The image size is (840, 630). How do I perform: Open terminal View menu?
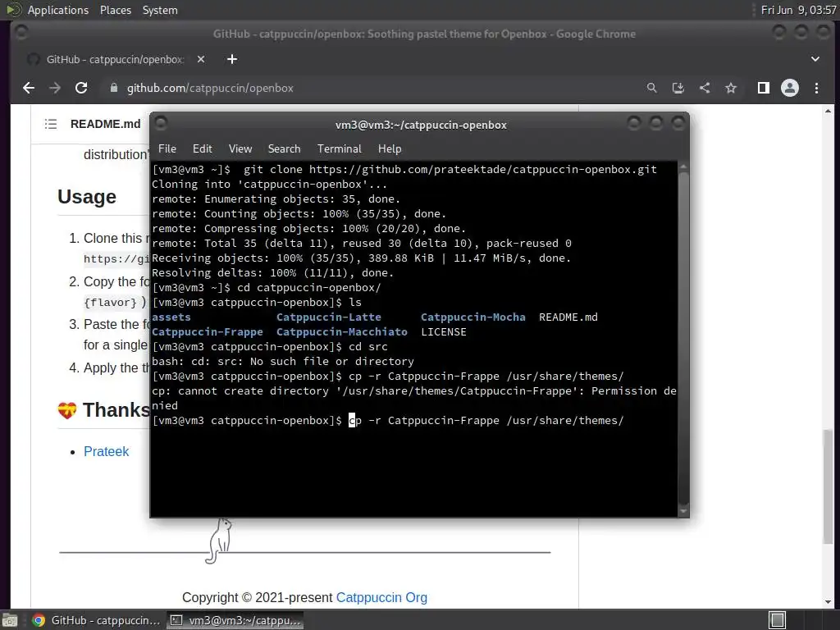pyautogui.click(x=240, y=149)
